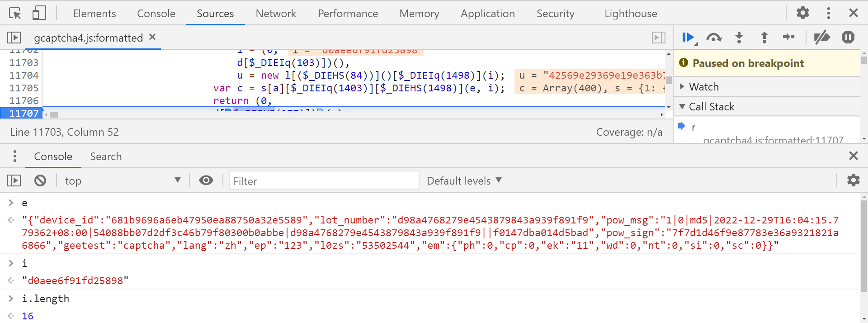Viewport: 868px width, 323px height.
Task: Open DevTools settings gear
Action: (802, 13)
